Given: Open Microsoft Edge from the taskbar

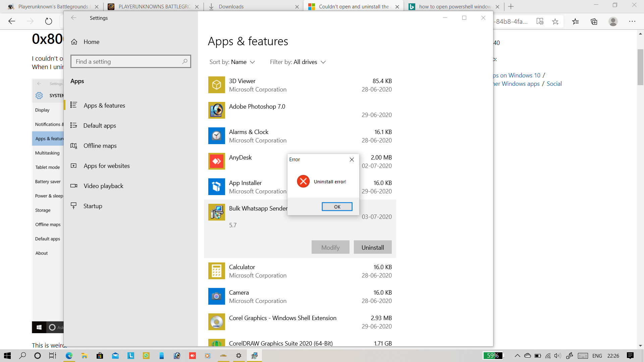Looking at the screenshot, I should (x=69, y=356).
